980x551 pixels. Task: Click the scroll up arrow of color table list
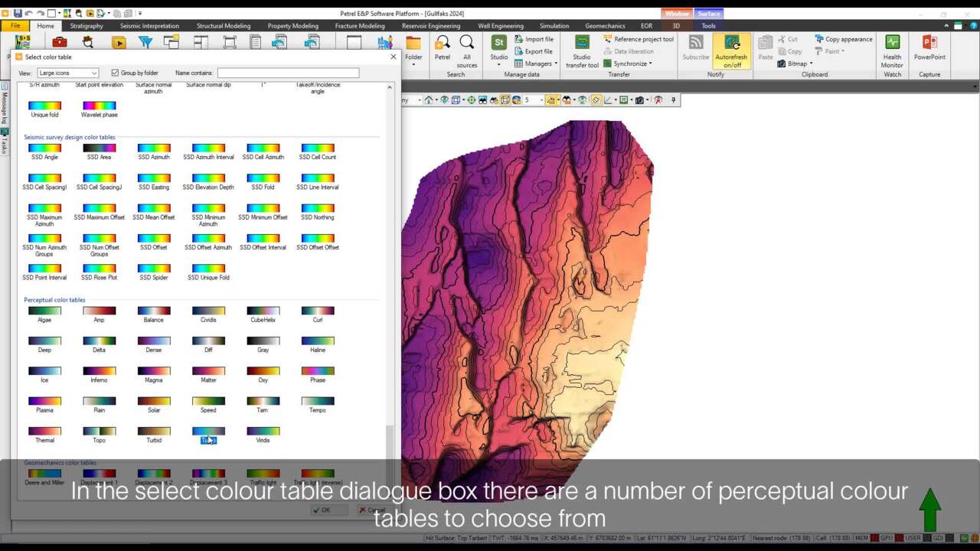tap(390, 88)
